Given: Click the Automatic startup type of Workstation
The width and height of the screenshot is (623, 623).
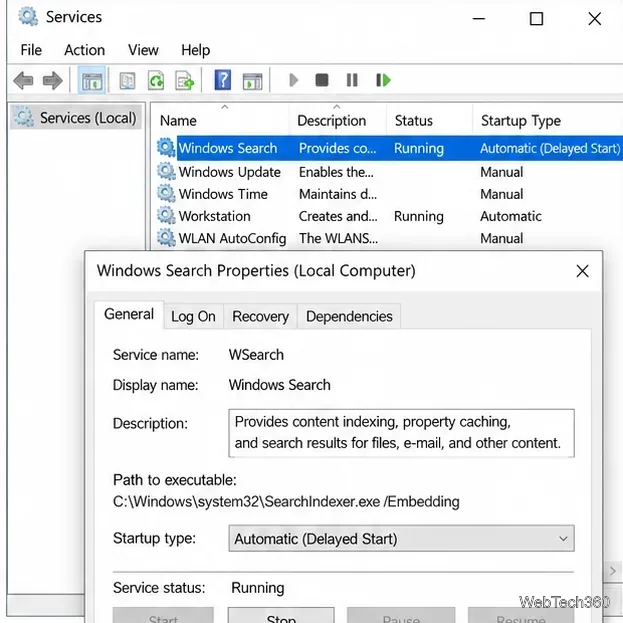Looking at the screenshot, I should (511, 216).
